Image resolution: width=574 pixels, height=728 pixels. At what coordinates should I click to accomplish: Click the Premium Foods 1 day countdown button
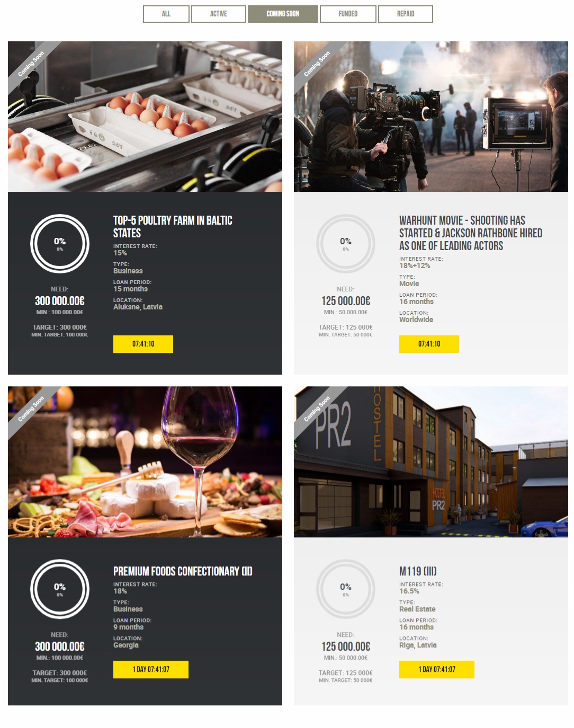(x=151, y=669)
